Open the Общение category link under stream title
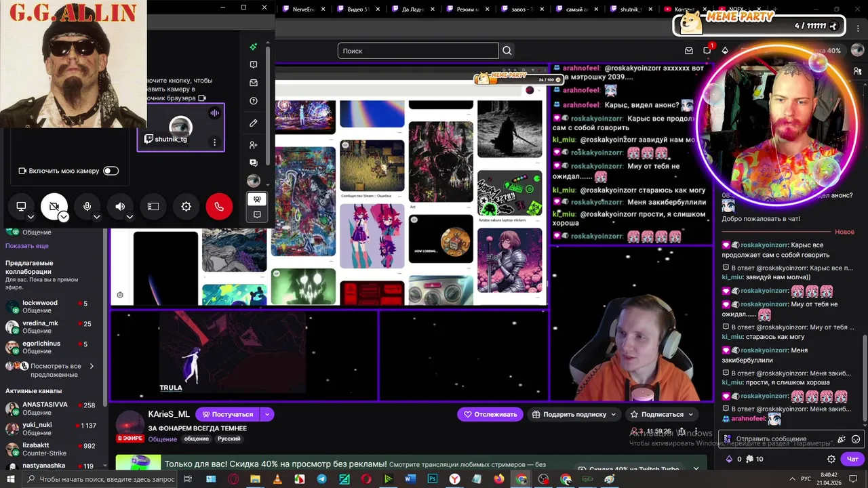 (162, 439)
